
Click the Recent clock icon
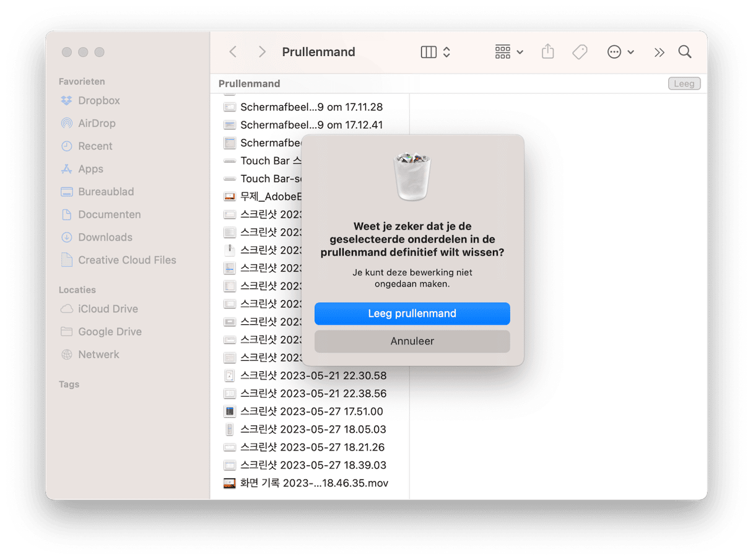tap(67, 146)
